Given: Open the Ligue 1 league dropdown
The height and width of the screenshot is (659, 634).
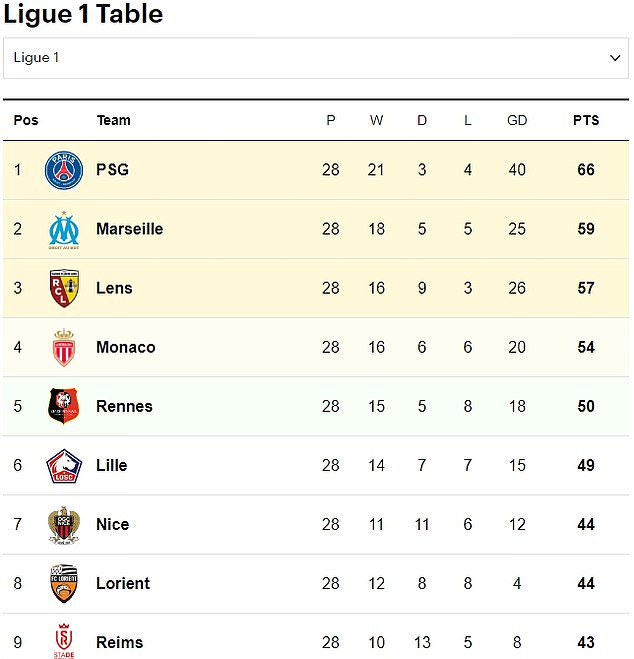Looking at the screenshot, I should tap(316, 58).
